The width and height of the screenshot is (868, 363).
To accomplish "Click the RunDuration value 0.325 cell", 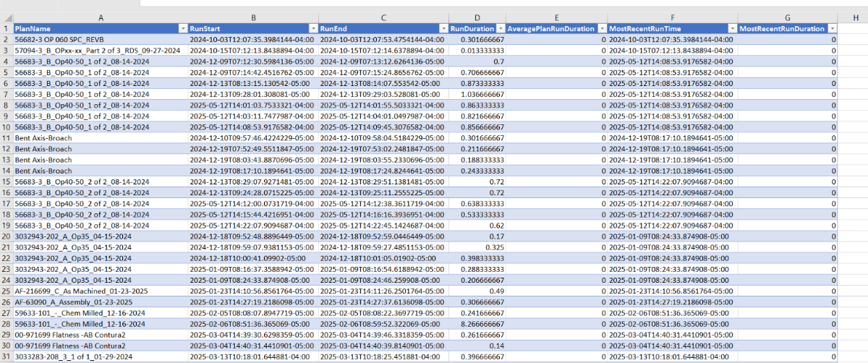I will [477, 247].
